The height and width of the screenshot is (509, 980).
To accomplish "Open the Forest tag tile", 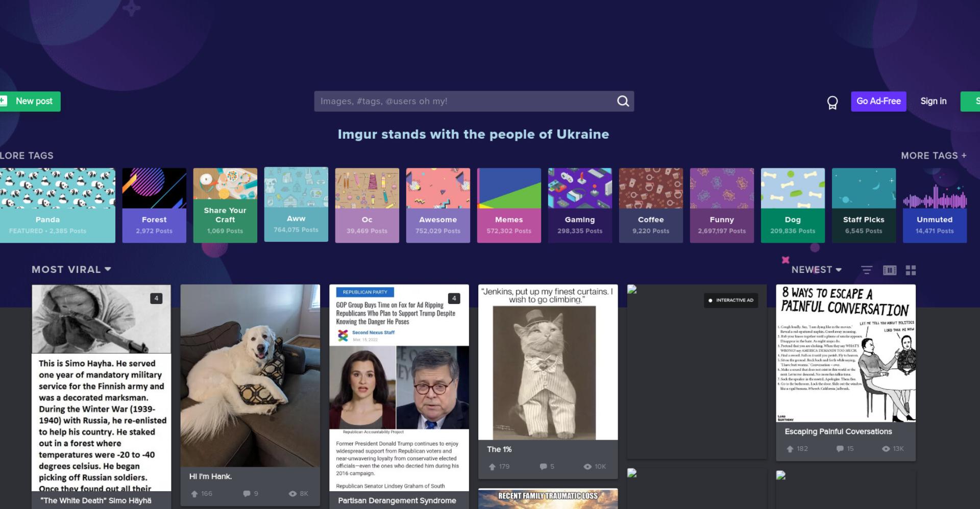I will tap(154, 205).
